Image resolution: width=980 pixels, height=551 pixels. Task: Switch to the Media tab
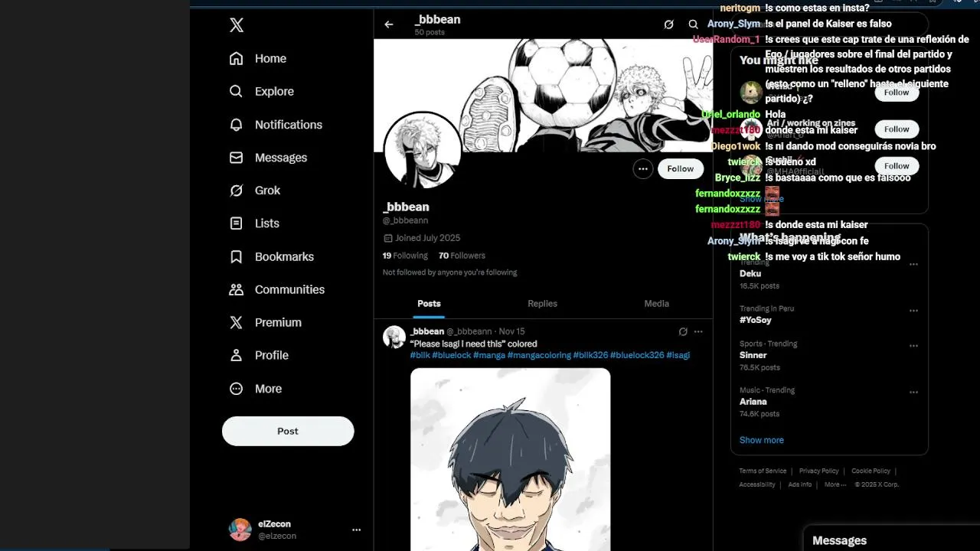656,304
